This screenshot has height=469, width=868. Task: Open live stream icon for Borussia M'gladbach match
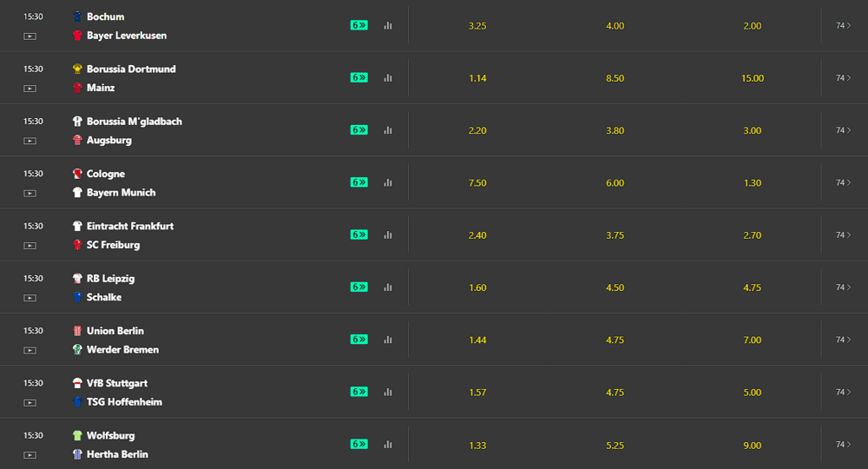point(30,141)
